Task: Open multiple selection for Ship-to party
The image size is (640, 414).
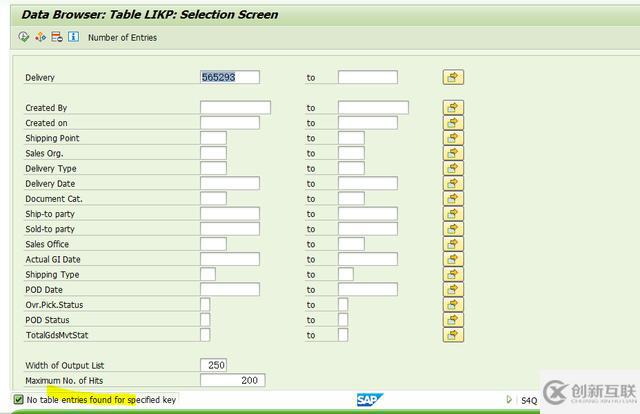Action: [453, 214]
